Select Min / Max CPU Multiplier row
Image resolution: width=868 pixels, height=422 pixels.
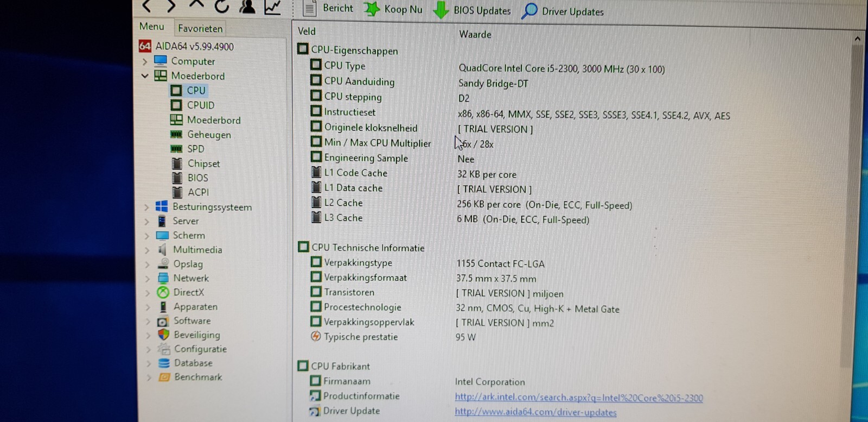(401, 143)
